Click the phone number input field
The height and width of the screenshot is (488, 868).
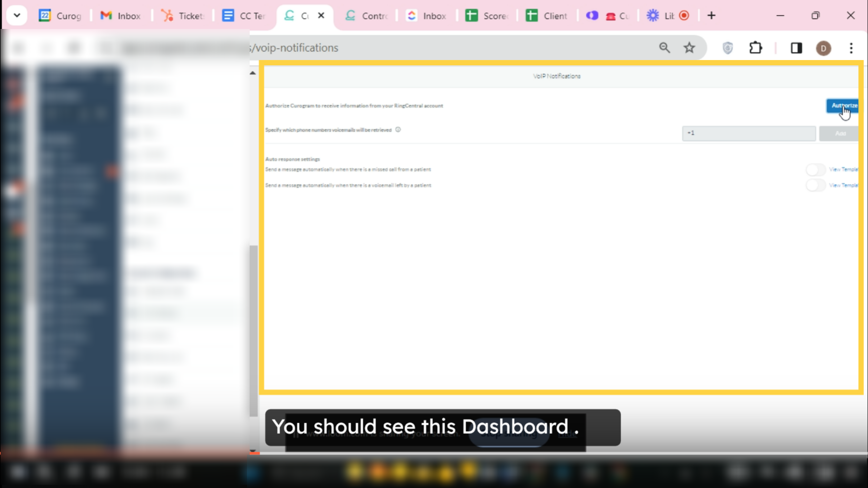(748, 133)
